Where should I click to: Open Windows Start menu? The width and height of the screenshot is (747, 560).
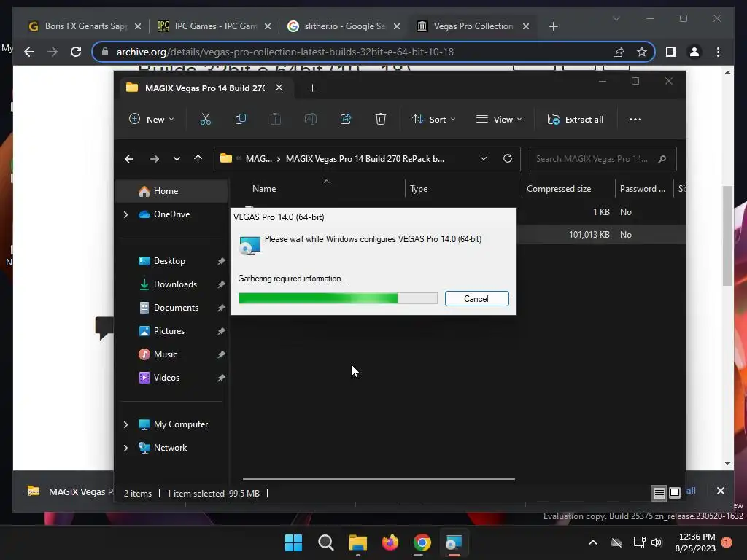coord(293,542)
